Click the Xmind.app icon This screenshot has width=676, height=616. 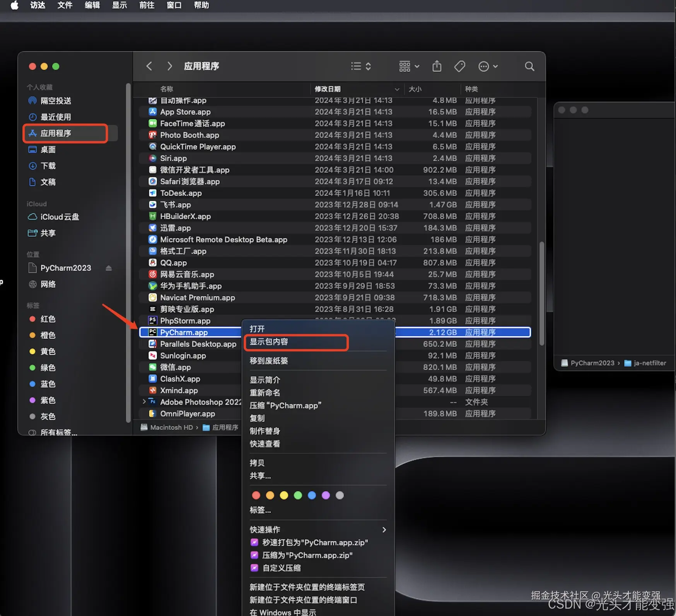tap(153, 390)
